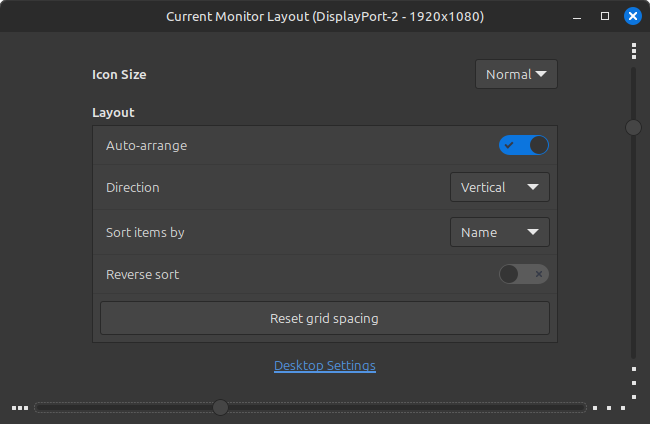Image resolution: width=650 pixels, height=424 pixels.
Task: Open the Icon Size dropdown set to Normal
Action: (x=516, y=74)
